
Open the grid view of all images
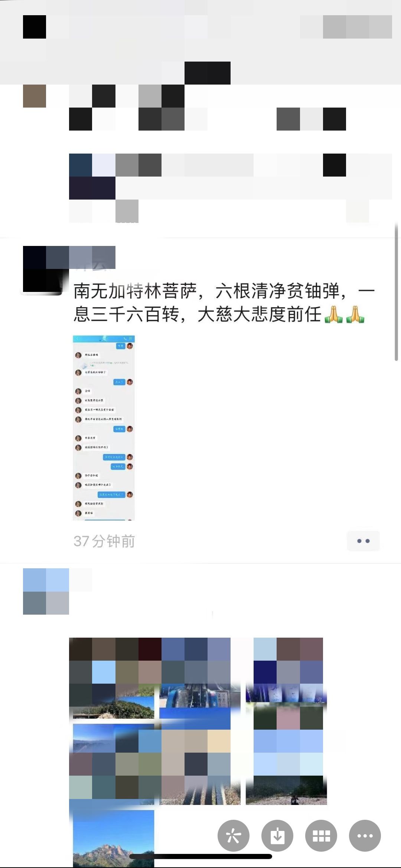[321, 836]
